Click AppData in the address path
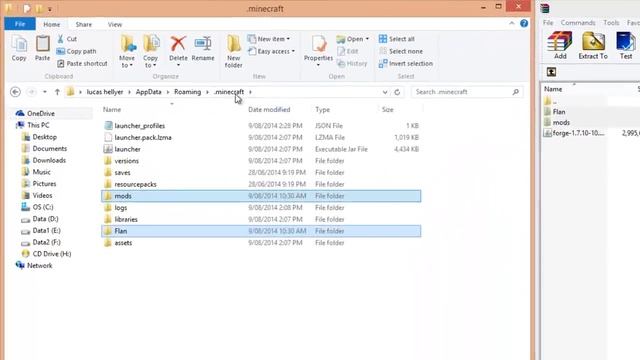Screen dimensions: 640x360 coord(149,92)
